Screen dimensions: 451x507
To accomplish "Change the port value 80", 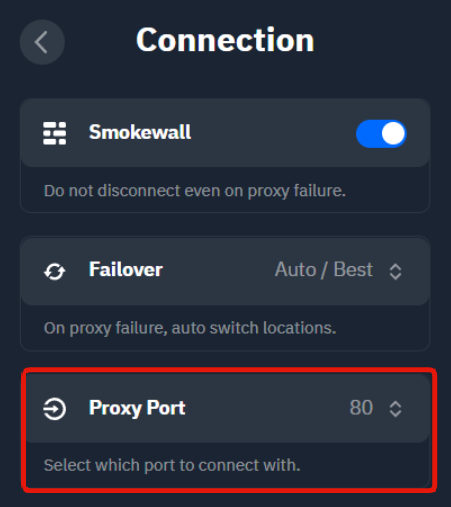I will [361, 407].
